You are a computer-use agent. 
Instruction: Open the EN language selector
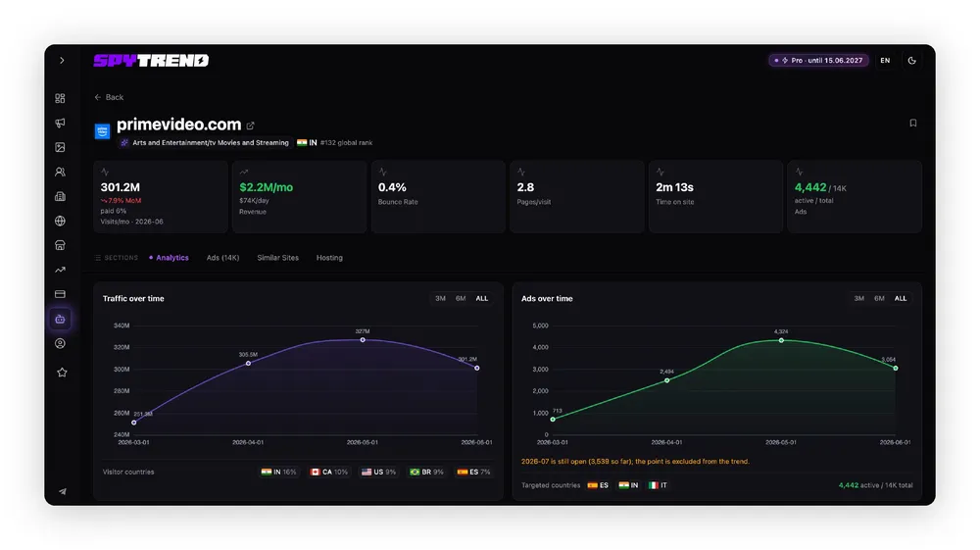[x=885, y=61]
